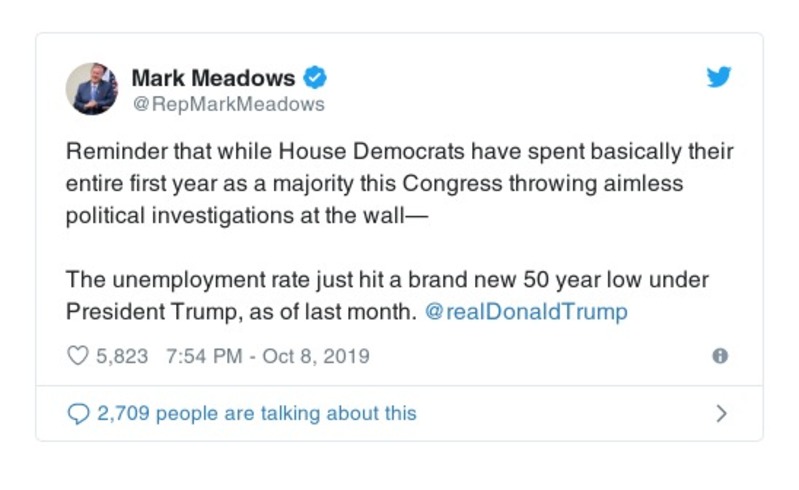Click the 5,823 likes count
The height and width of the screenshot is (490, 799).
tap(122, 356)
